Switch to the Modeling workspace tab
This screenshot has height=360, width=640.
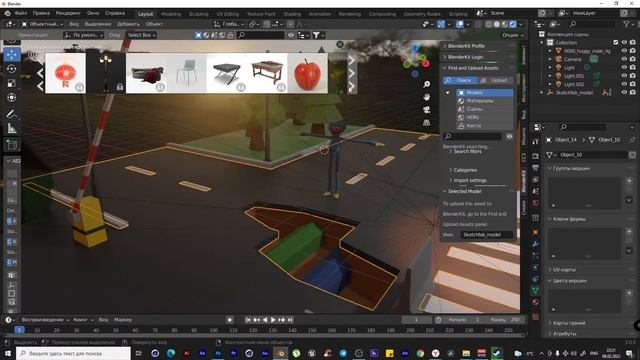171,14
